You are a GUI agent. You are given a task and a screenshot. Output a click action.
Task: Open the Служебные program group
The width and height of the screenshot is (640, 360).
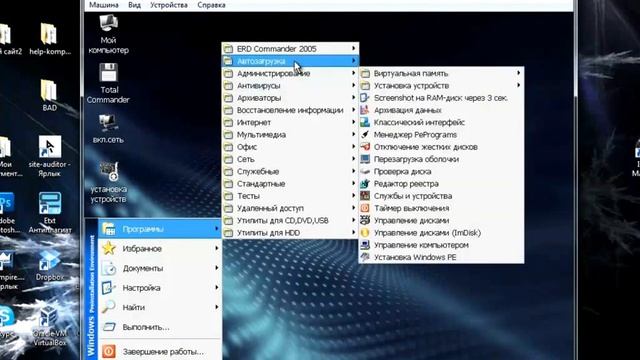pos(290,171)
